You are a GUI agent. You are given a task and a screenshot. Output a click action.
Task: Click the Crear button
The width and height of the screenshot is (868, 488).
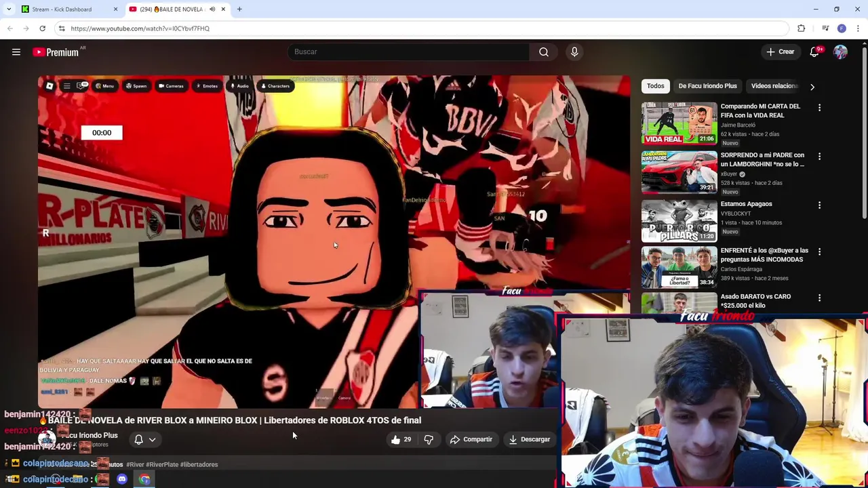pyautogui.click(x=780, y=52)
